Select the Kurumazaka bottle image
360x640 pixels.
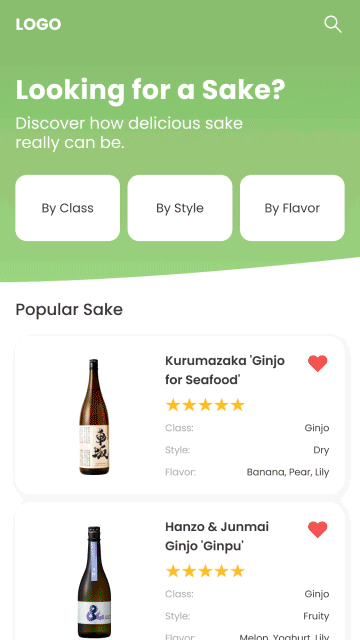point(94,417)
